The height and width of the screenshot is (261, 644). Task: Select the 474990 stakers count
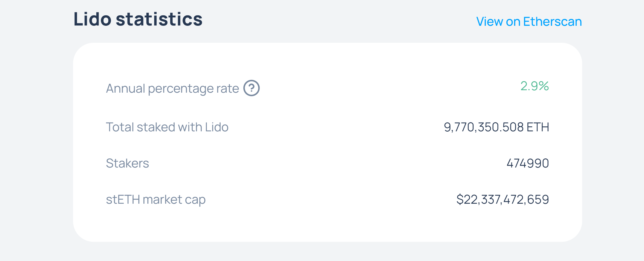pos(528,163)
